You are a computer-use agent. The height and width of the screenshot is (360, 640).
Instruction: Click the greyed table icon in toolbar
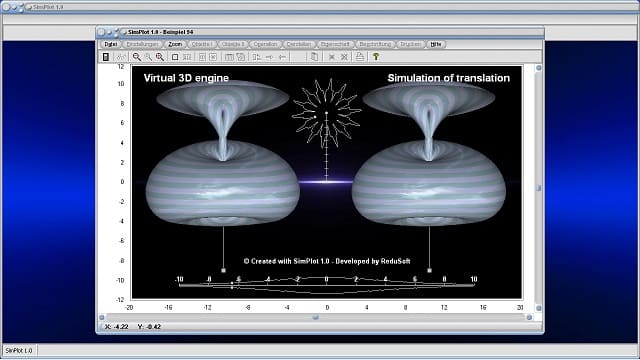pyautogui.click(x=229, y=57)
